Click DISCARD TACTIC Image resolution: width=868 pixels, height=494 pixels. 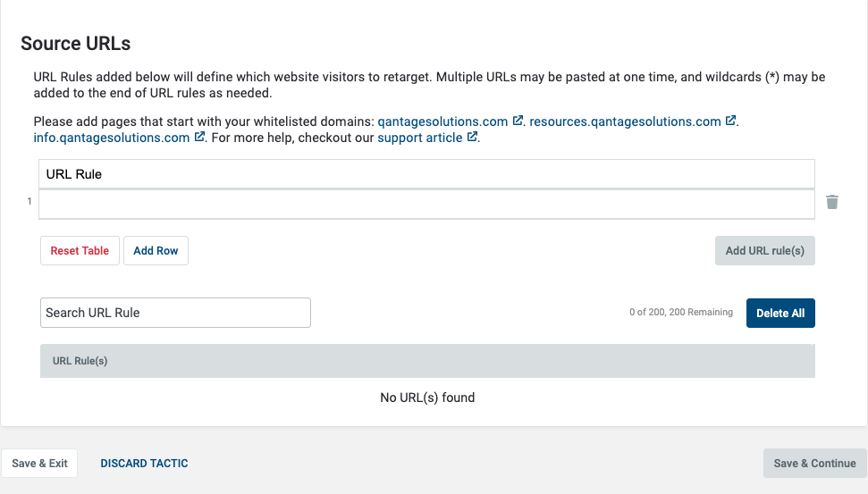144,463
